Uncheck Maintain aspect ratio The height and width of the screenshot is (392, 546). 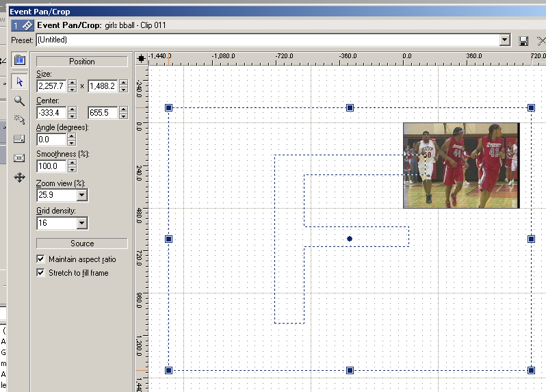(40, 259)
